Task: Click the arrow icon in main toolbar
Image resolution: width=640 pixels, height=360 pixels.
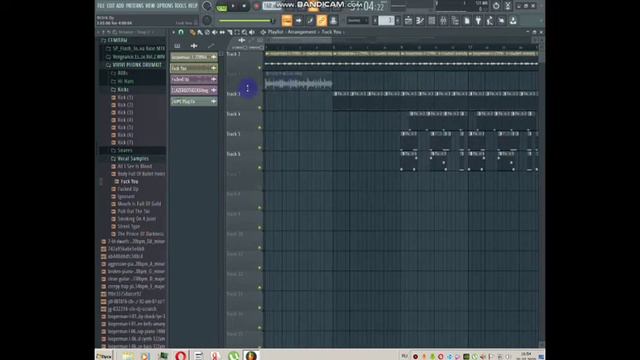Action: point(299,20)
